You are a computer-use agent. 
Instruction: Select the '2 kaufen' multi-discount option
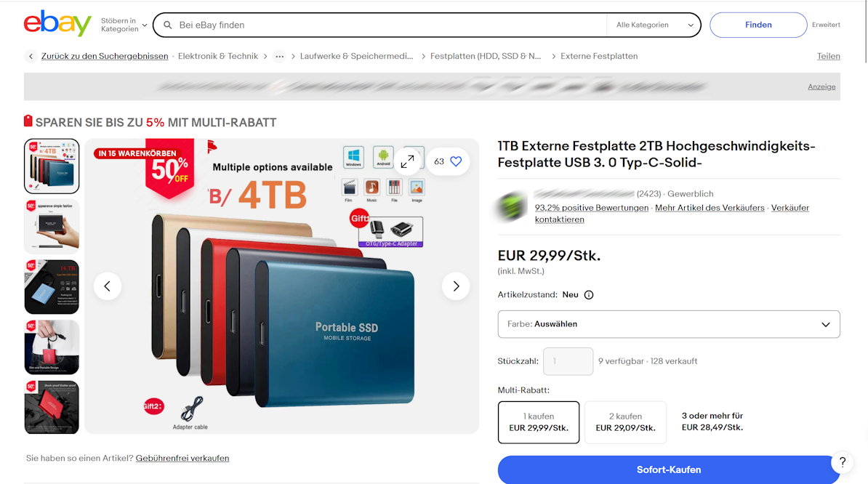[x=625, y=422]
